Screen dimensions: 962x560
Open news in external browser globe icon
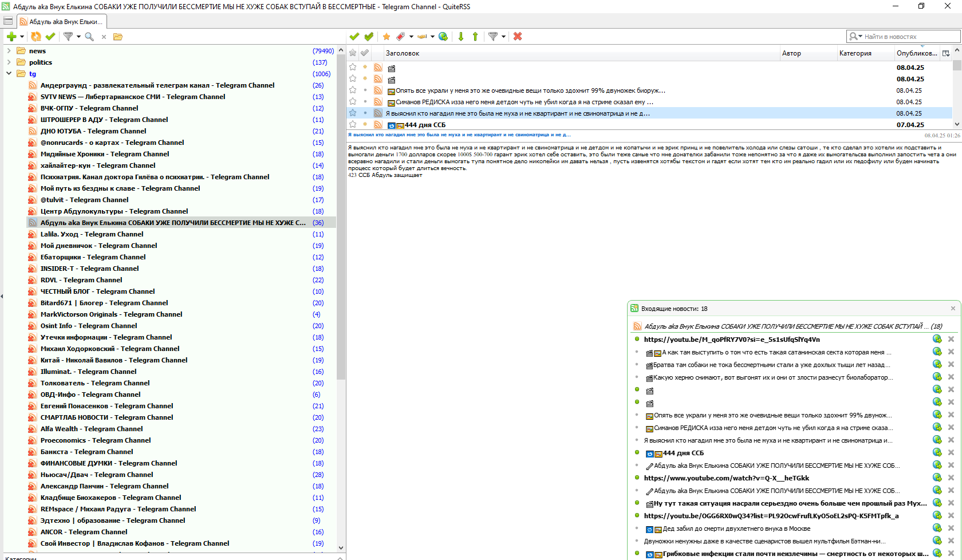443,37
